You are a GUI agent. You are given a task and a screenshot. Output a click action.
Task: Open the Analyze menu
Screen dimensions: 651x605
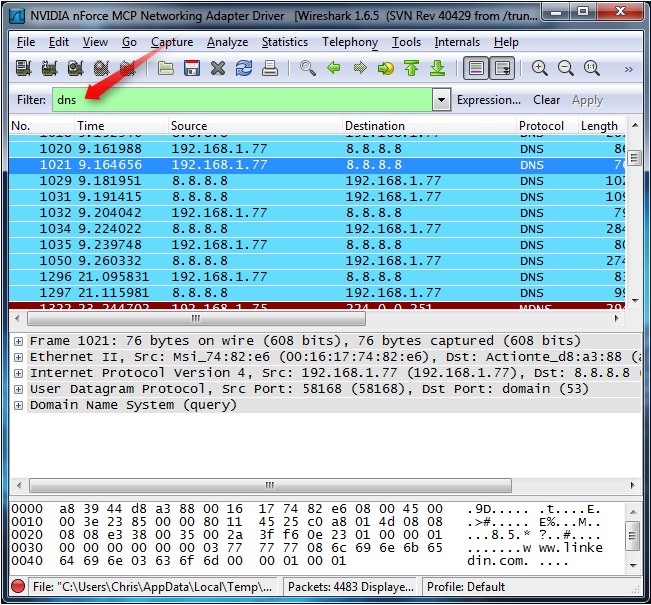tap(227, 42)
